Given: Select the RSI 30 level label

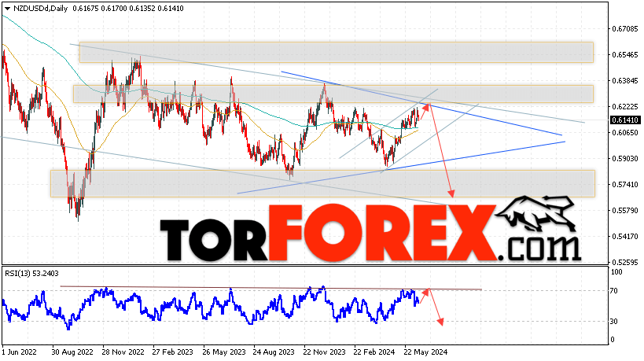Looking at the screenshot, I should (613, 322).
